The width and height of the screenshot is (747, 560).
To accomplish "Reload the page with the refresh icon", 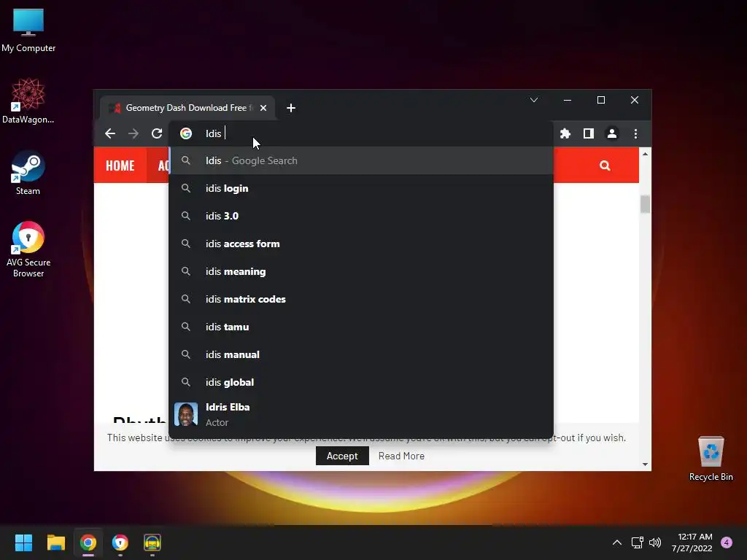I will click(x=157, y=134).
